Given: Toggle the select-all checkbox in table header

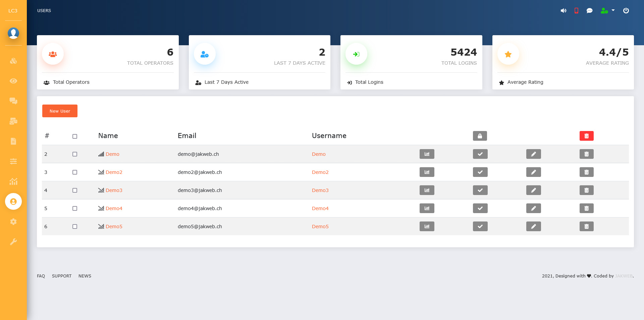Looking at the screenshot, I should (x=75, y=136).
